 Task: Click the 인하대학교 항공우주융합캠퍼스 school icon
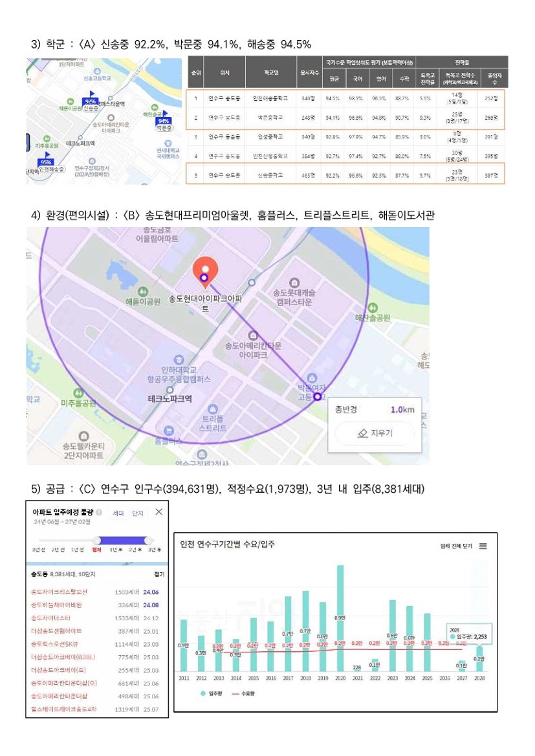[x=179, y=360]
